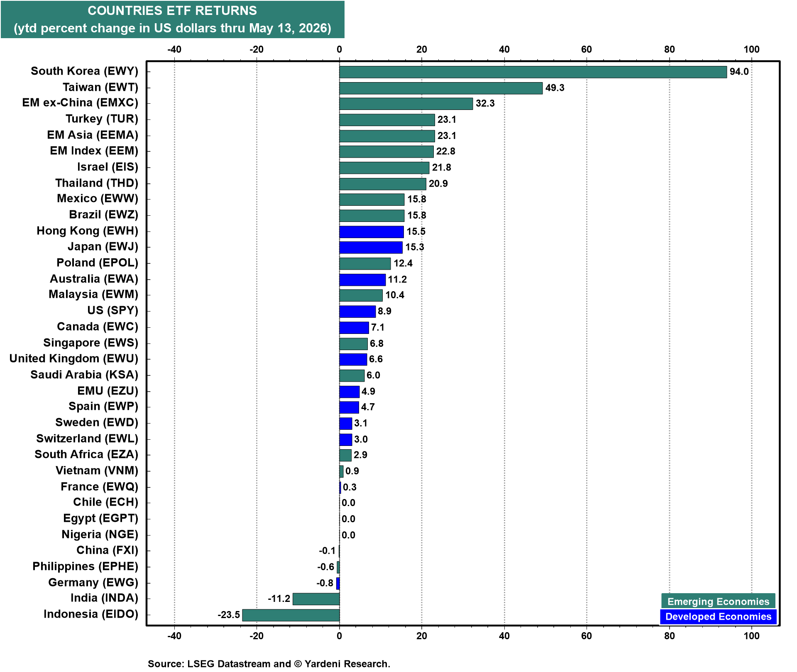Screen dimensions: 797x672
Task: Click the 49.3 value label
Action: coord(555,88)
